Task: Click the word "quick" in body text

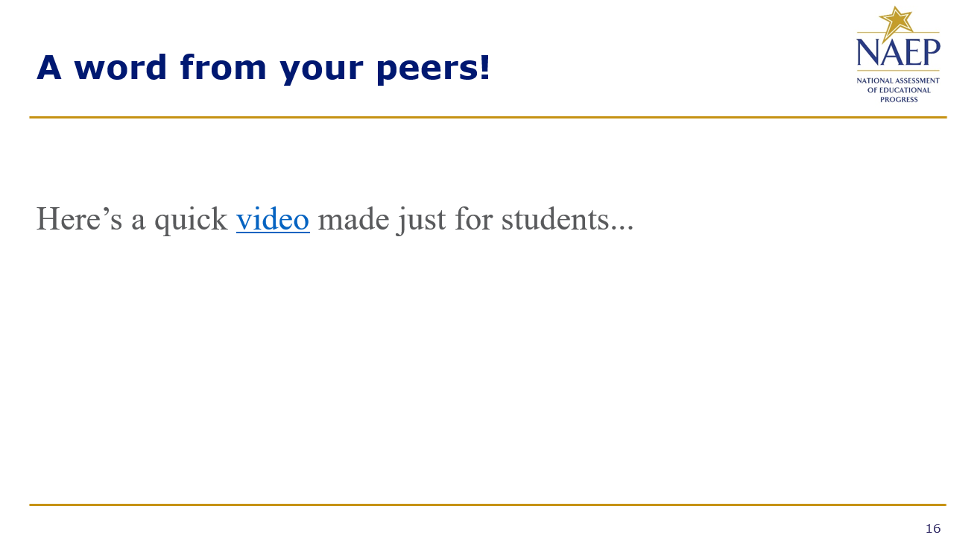Action: [x=191, y=220]
